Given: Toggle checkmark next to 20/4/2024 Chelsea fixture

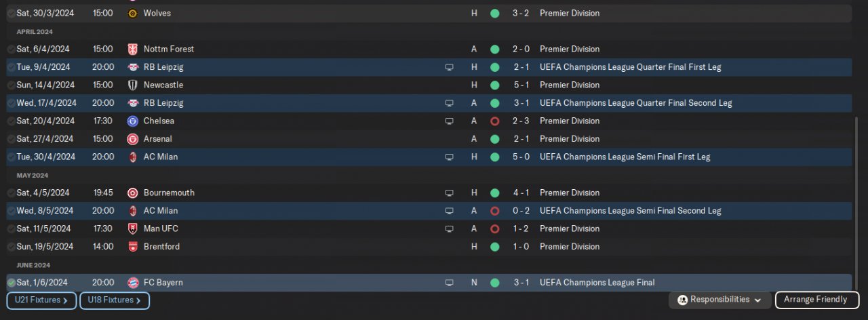Looking at the screenshot, I should 12,121.
